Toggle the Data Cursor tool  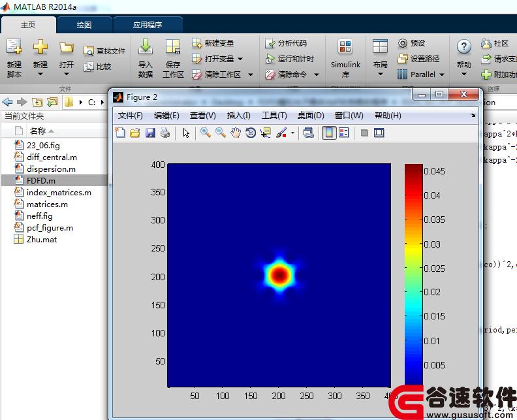(x=266, y=133)
